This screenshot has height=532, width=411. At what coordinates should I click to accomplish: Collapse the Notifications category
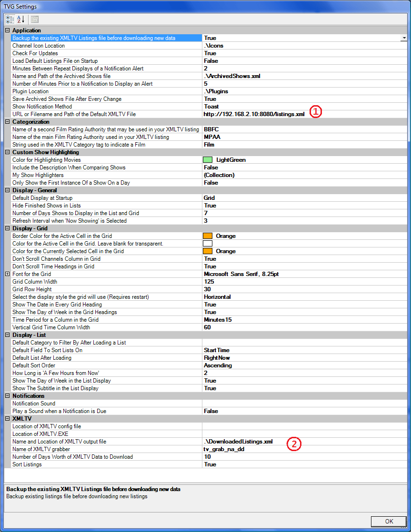(x=6, y=395)
